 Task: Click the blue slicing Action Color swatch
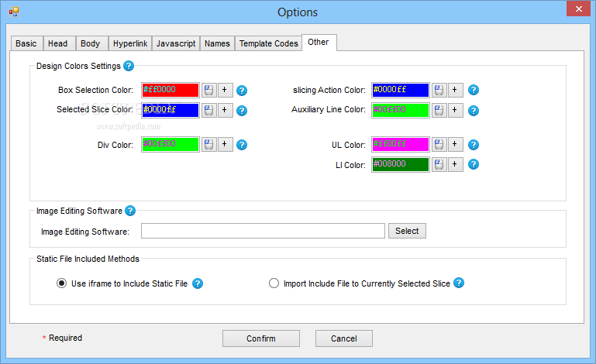pos(401,90)
